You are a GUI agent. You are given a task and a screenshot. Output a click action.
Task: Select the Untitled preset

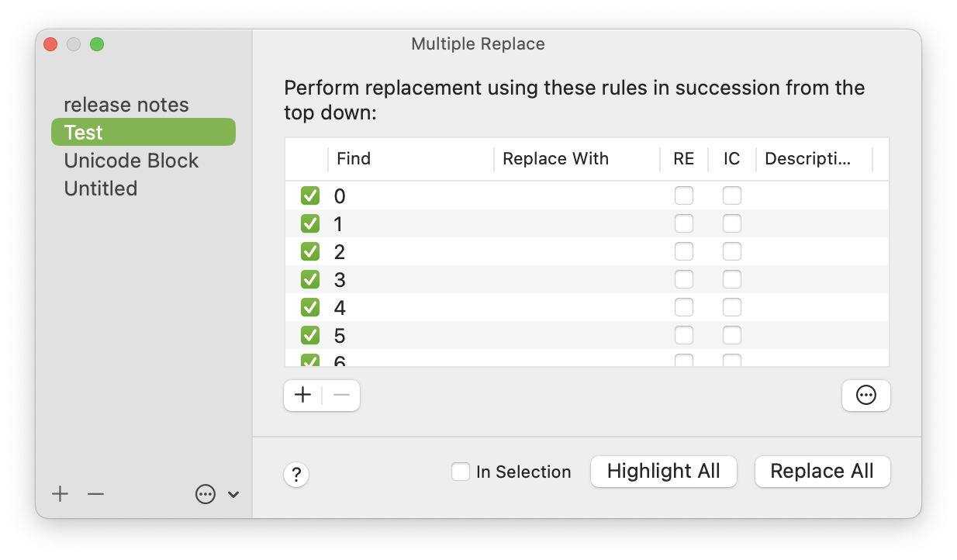pyautogui.click(x=100, y=188)
